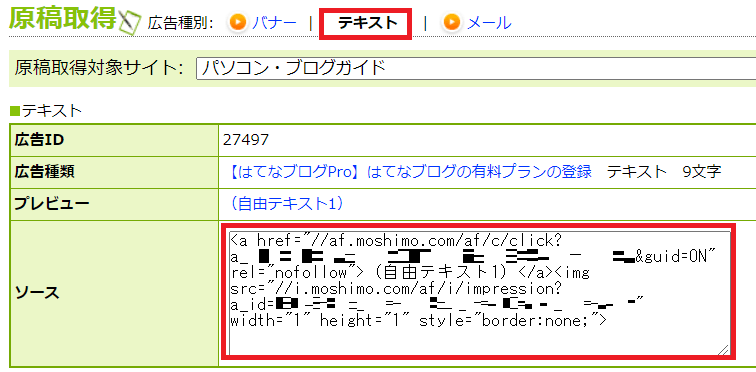Open the 自由テキスト1 preview link

(x=287, y=204)
